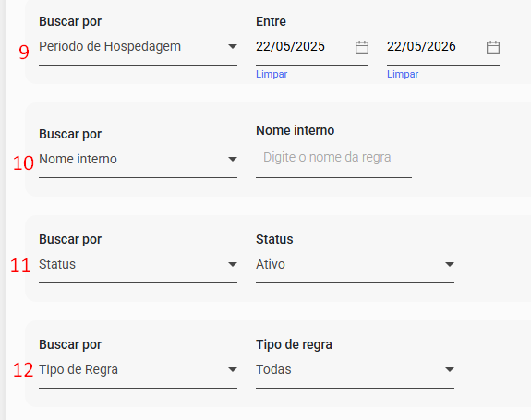
Task: Clear start date with first Limpar link
Action: (x=272, y=74)
